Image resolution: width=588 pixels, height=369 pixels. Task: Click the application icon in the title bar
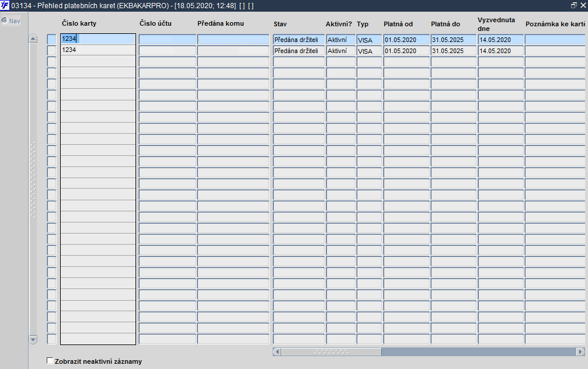(5, 5)
